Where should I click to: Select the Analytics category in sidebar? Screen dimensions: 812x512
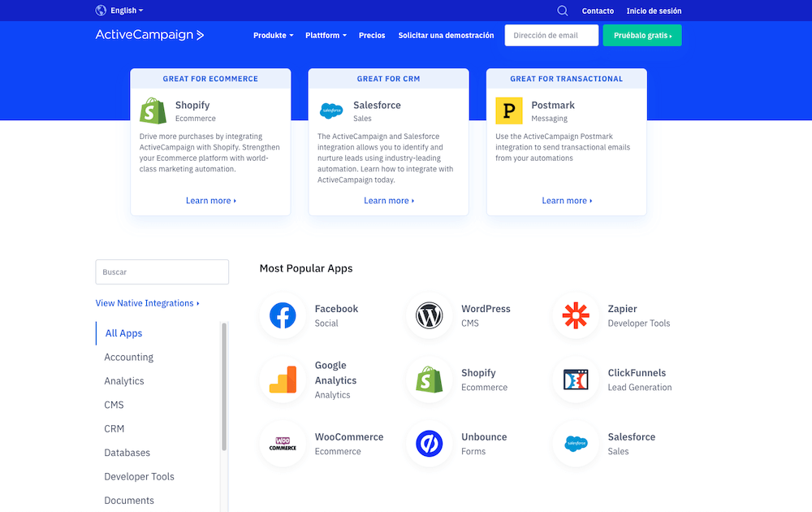[x=124, y=381]
